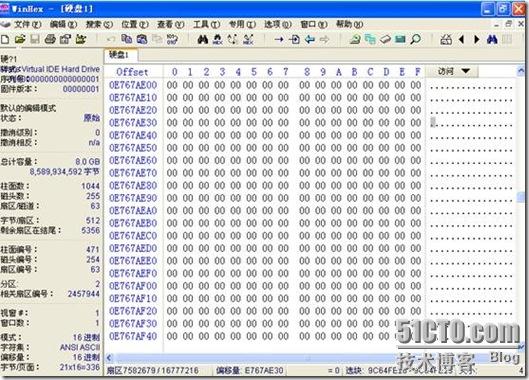Click the Find Text binoculars icon

203,39
